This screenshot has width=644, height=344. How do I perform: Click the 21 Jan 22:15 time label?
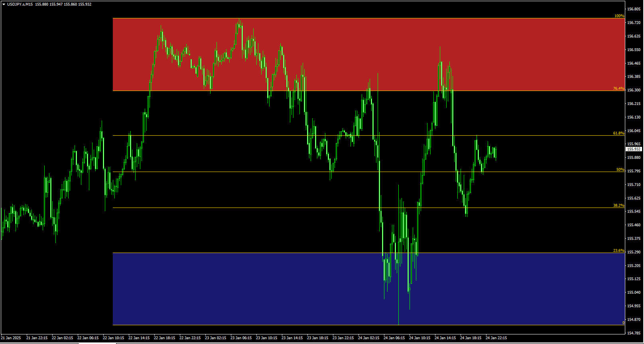(37, 338)
